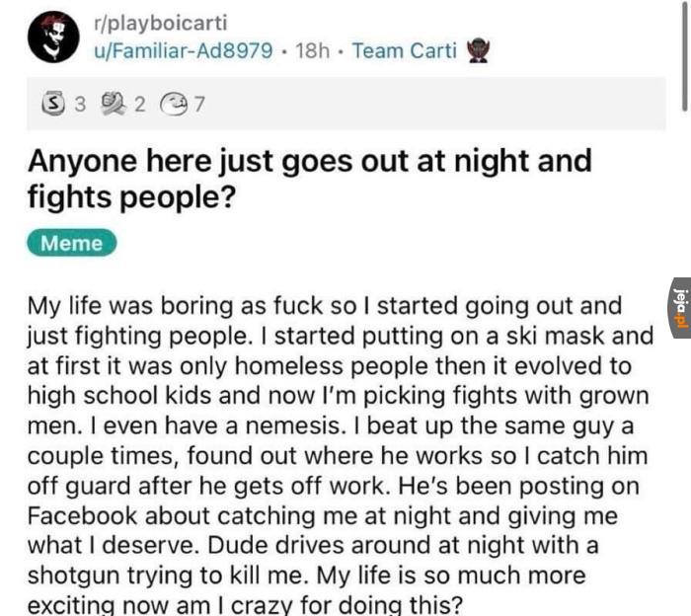
Task: Click the award count number 7
Action: point(199,105)
